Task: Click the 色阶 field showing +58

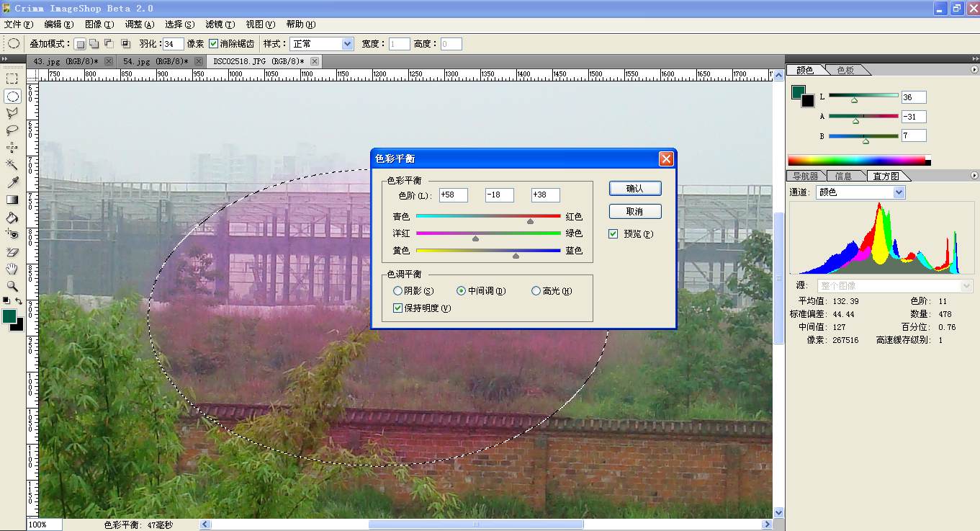Action: [453, 195]
